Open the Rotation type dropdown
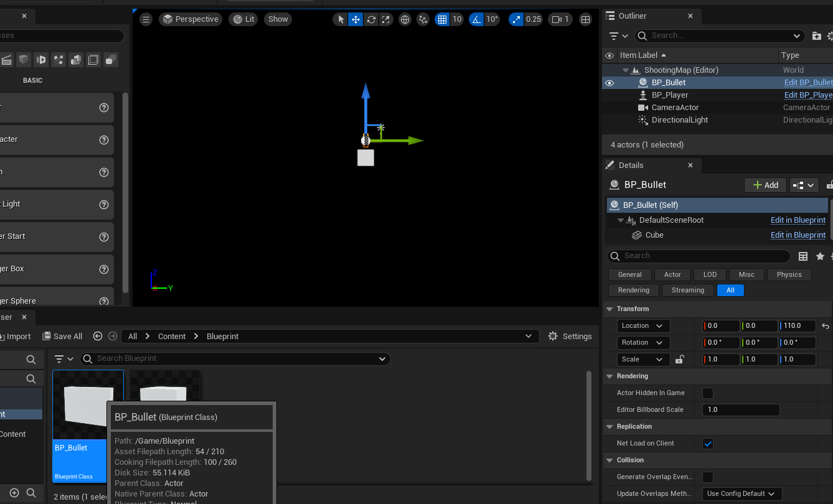 pos(644,342)
